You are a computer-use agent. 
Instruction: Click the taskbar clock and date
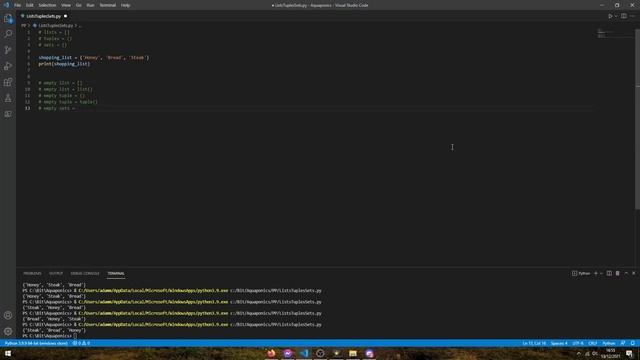[610, 353]
